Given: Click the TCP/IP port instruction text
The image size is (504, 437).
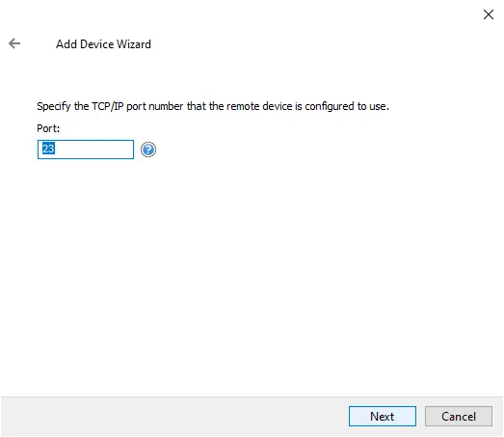Looking at the screenshot, I should (213, 106).
